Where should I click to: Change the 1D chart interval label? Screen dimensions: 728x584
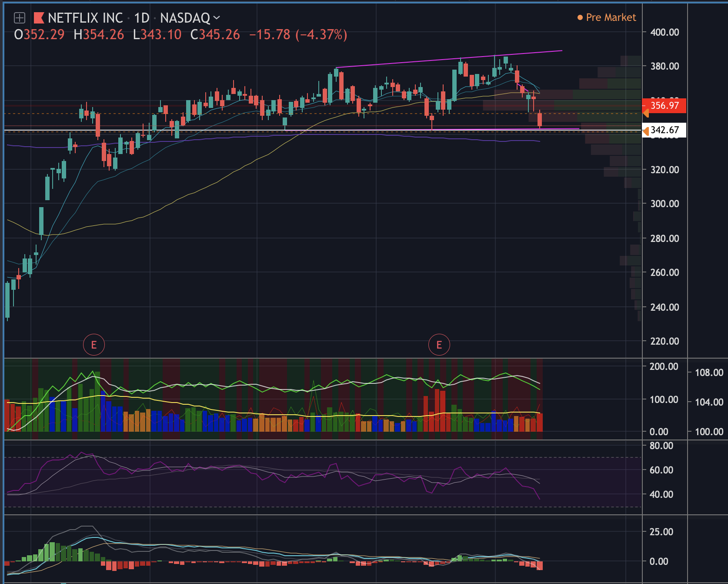pos(142,18)
